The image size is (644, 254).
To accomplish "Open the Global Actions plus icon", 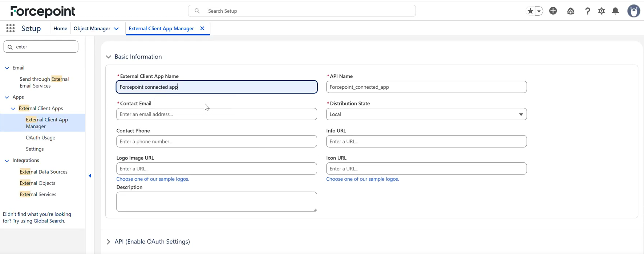I will (553, 11).
